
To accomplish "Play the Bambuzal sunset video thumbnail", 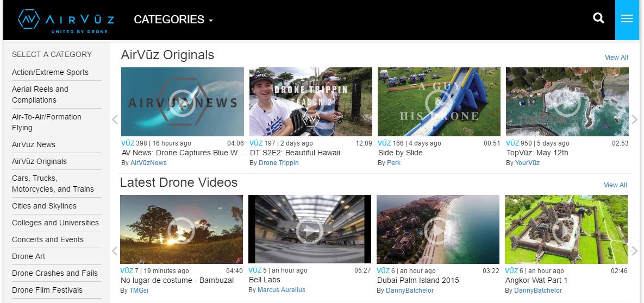I will click(181, 229).
